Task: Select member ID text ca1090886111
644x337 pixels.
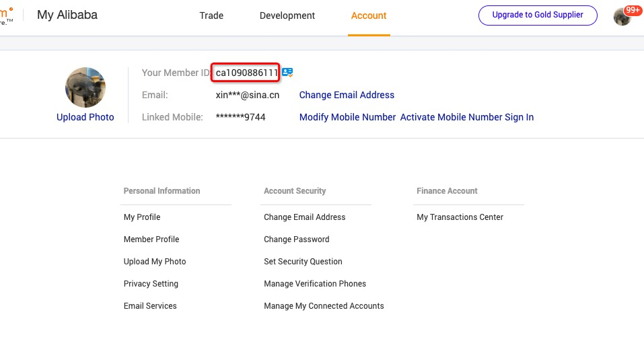Action: (x=247, y=73)
